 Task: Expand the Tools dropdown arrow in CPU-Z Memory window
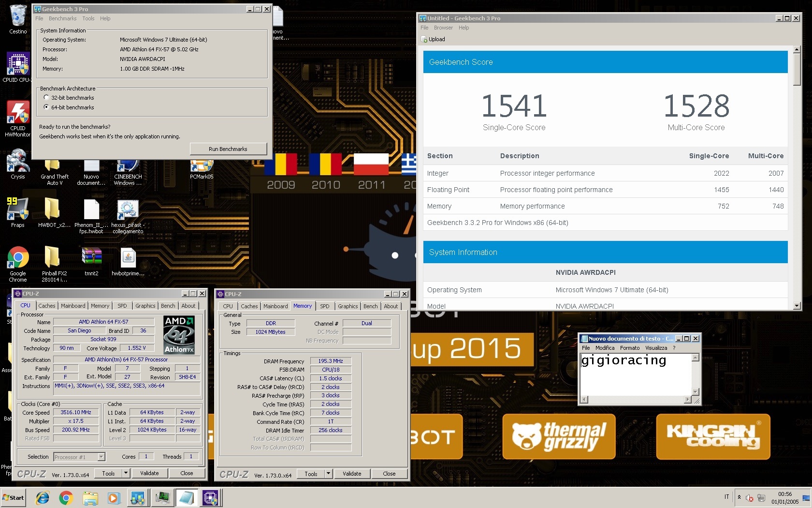point(328,474)
